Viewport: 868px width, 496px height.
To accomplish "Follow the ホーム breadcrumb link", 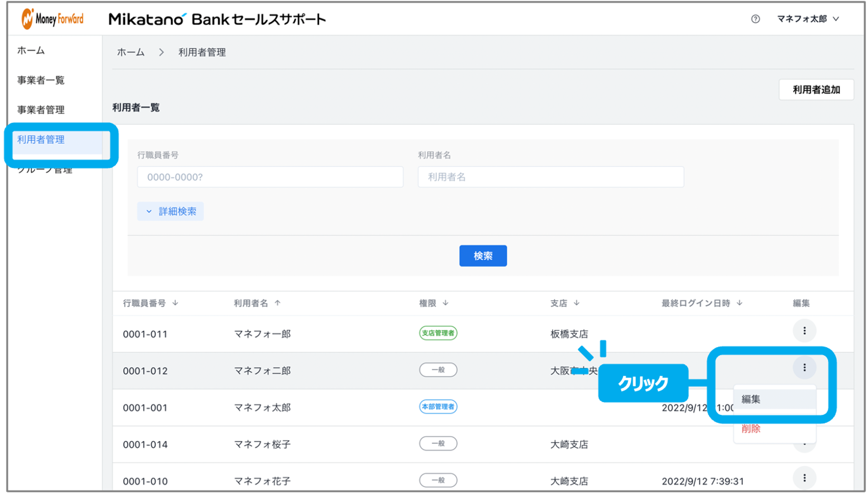I will coord(131,52).
